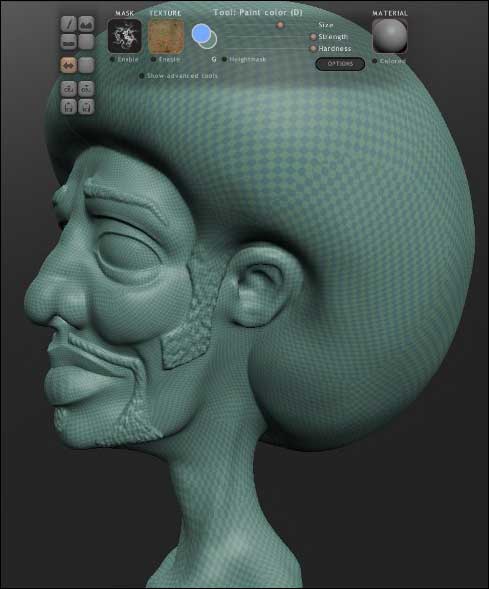Viewport: 489px width, 589px height.
Task: Click the OBJ export icon with up arrow
Action: (86, 89)
